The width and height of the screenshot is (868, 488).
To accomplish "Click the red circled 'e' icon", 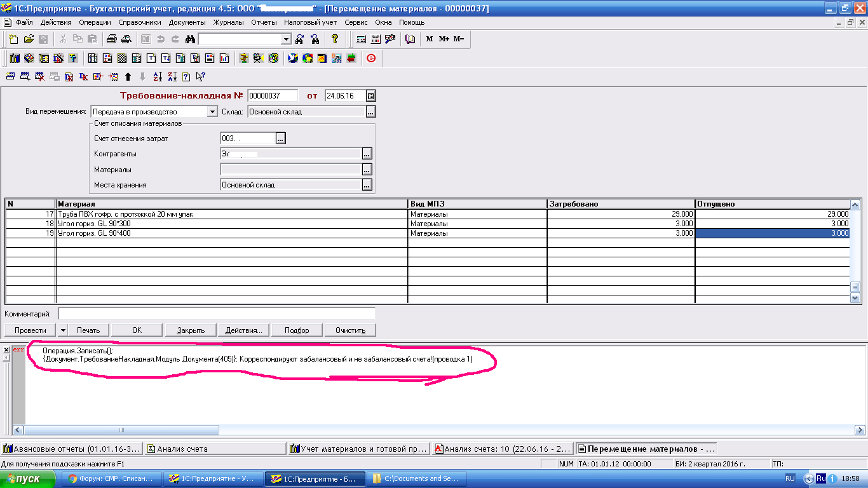I will click(x=371, y=58).
